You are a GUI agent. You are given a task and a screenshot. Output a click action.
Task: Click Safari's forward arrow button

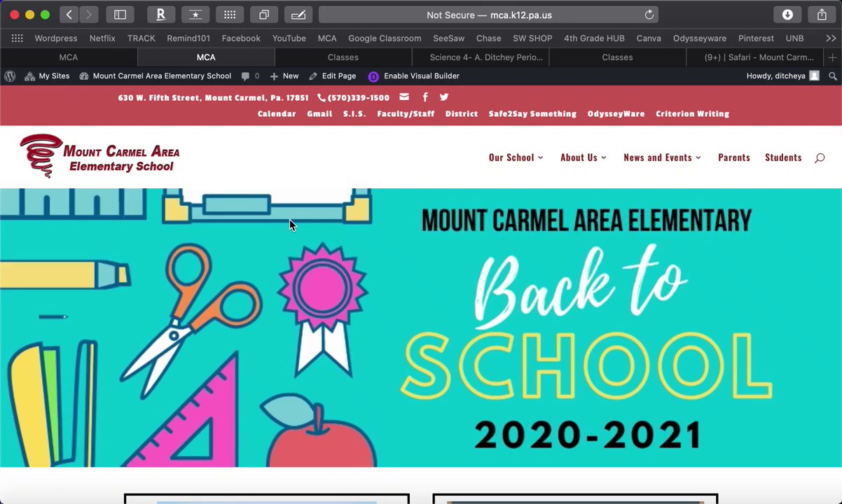pos(88,15)
